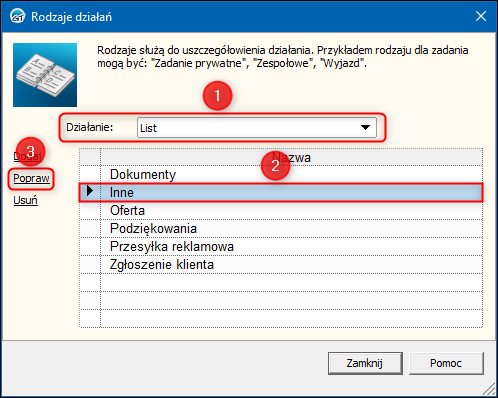Click the Zamknij button
This screenshot has width=498, height=398.
(365, 363)
